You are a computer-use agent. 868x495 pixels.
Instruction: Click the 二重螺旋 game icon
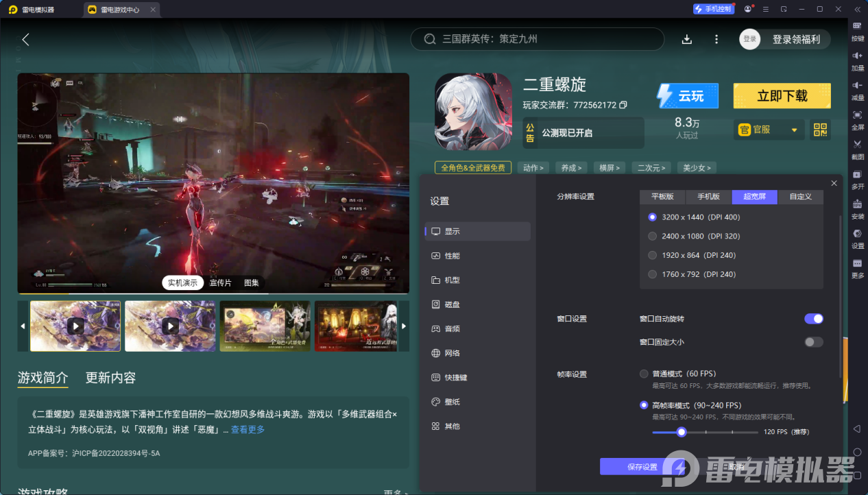click(473, 112)
